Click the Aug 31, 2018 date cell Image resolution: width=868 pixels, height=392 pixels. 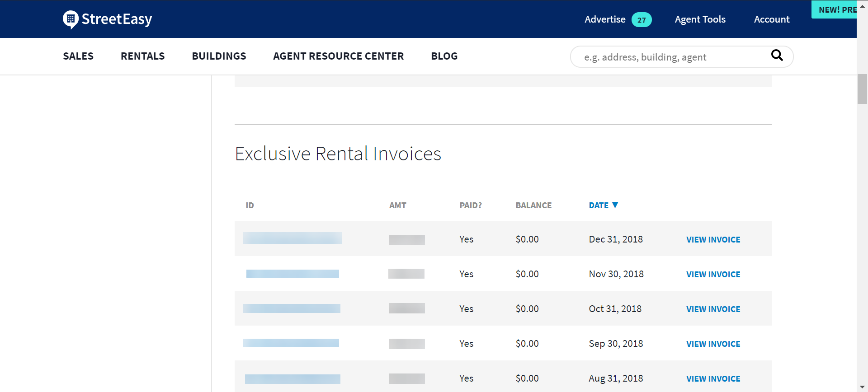(x=616, y=378)
